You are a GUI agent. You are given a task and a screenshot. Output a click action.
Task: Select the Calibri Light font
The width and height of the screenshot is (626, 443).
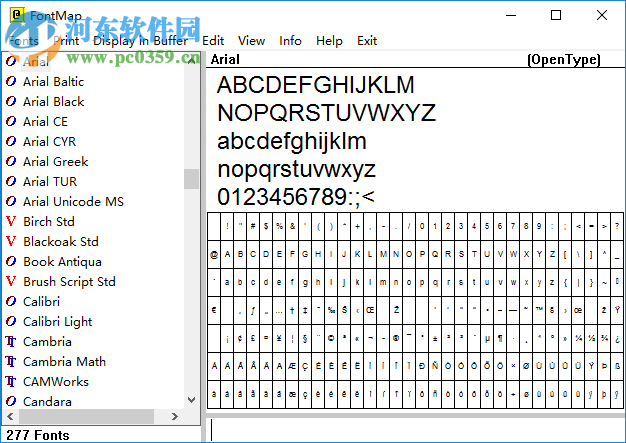point(57,321)
